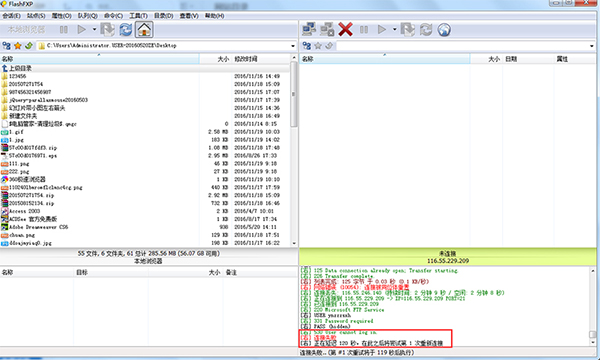600x360 pixels.
Task: Click the remote pane Connect icon
Action: 309,29
